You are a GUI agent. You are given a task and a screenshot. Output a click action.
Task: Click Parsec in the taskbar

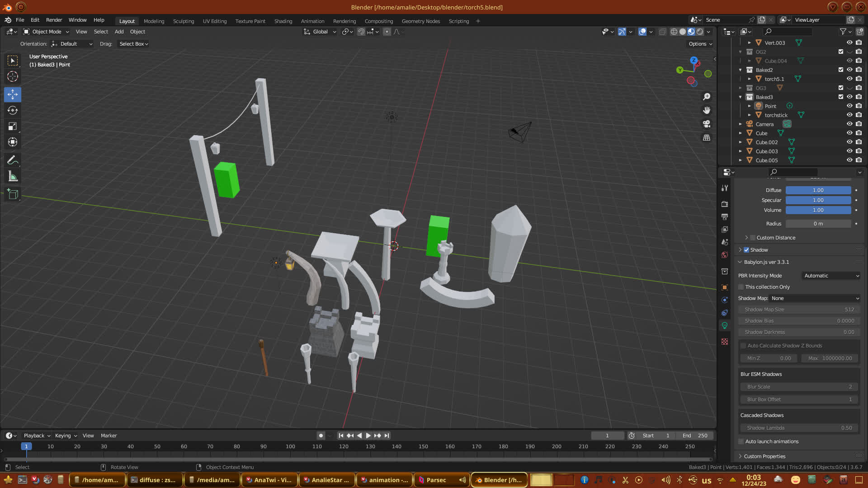[x=436, y=480]
